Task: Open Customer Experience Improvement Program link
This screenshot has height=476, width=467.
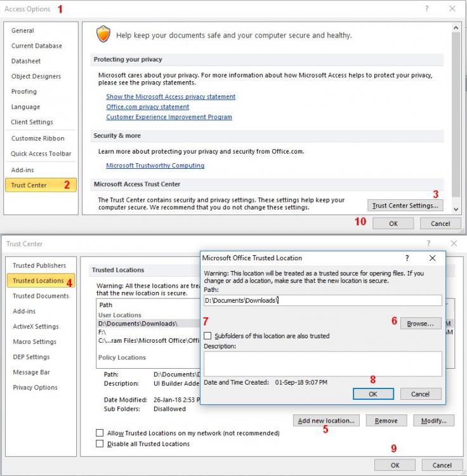Action: pos(169,117)
